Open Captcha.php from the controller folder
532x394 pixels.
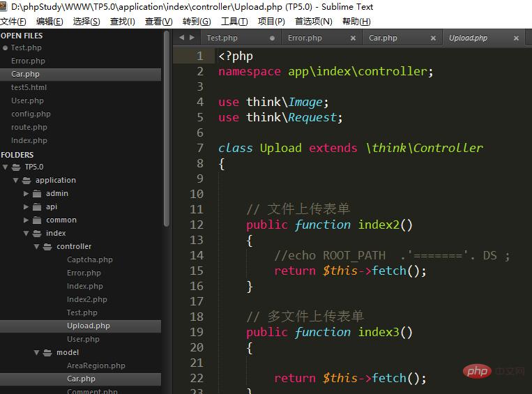(89, 260)
